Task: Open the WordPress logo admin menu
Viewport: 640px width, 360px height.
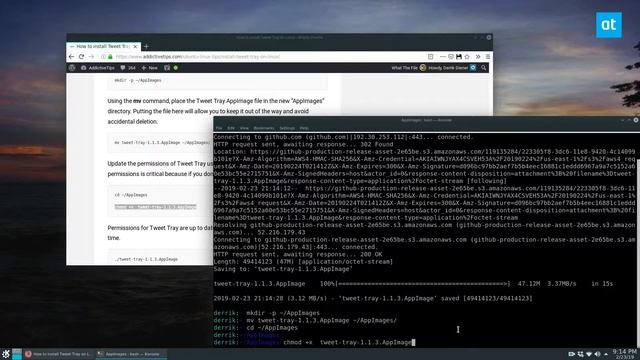Action: [72, 68]
